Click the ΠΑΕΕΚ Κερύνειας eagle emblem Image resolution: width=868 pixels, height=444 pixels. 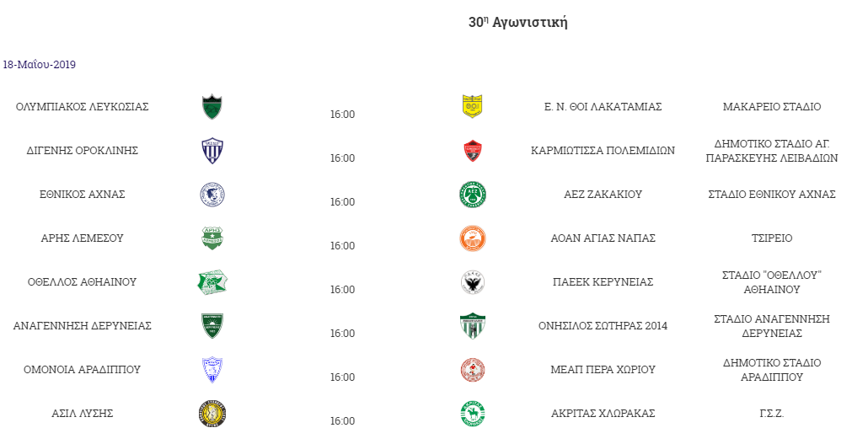click(x=472, y=282)
